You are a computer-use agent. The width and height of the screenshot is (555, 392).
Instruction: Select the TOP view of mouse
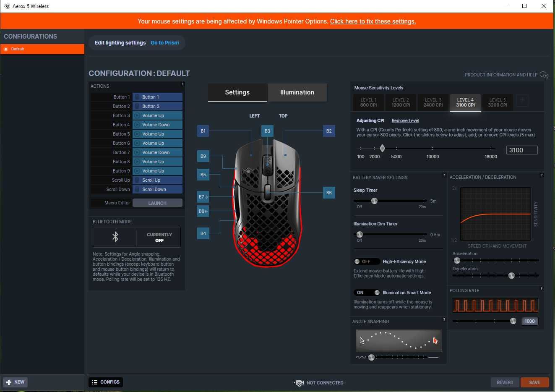pyautogui.click(x=283, y=116)
